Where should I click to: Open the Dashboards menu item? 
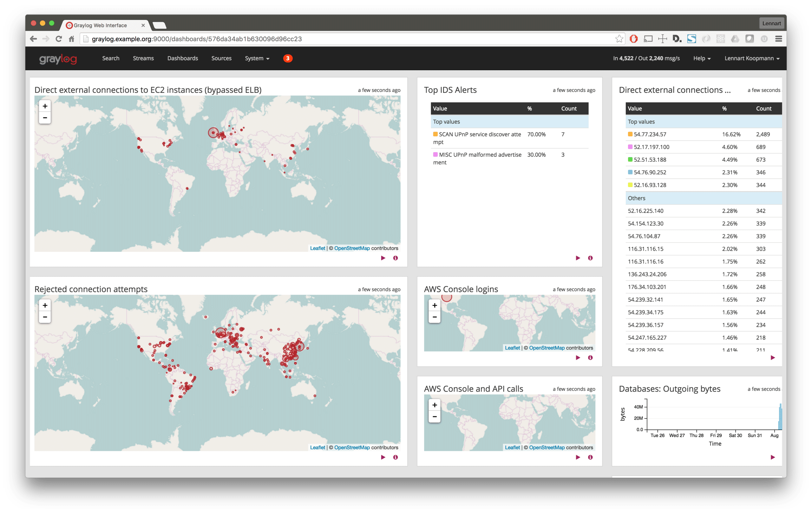click(x=182, y=58)
